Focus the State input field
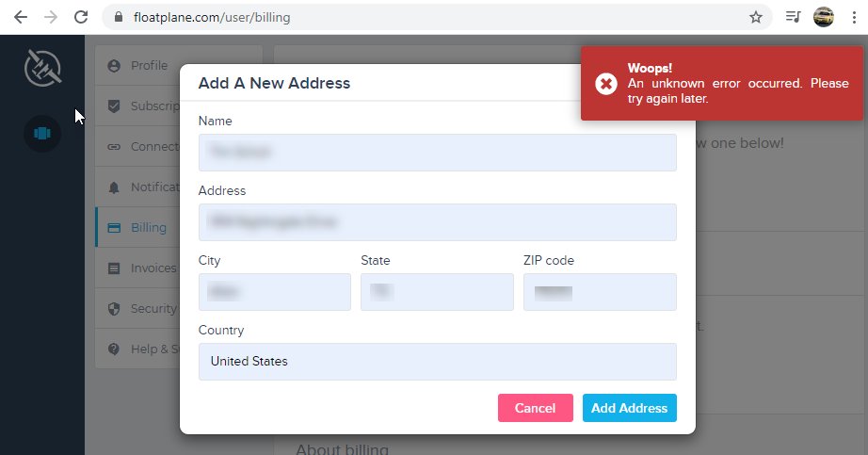 tap(437, 292)
